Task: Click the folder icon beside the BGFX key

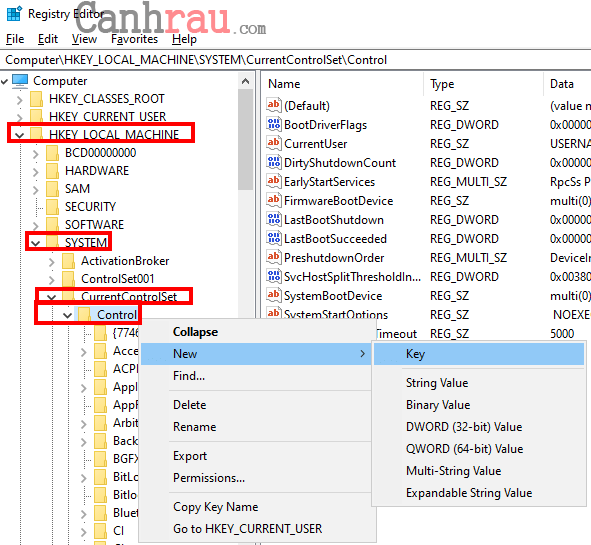Action: tap(100, 459)
